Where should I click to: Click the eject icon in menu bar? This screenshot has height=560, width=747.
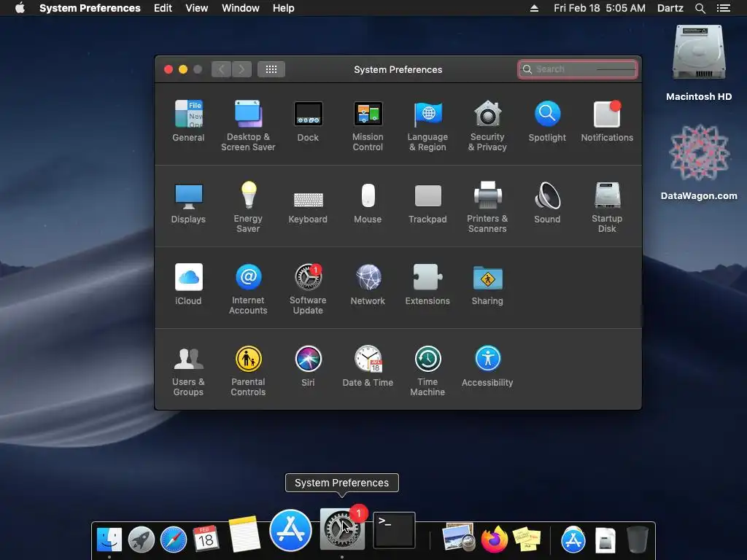coord(534,8)
